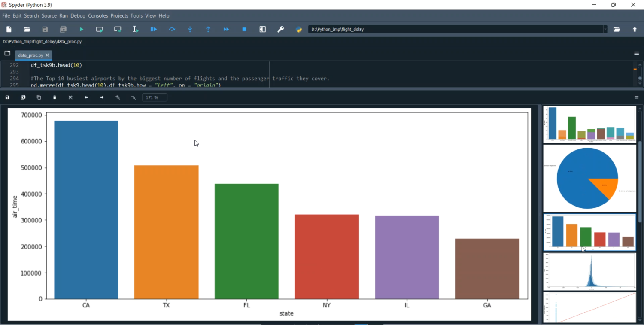Run the current file
This screenshot has height=325, width=644.
[x=81, y=29]
